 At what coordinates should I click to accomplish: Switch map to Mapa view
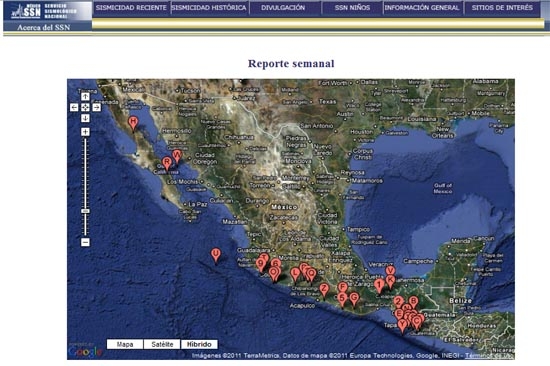coord(125,344)
